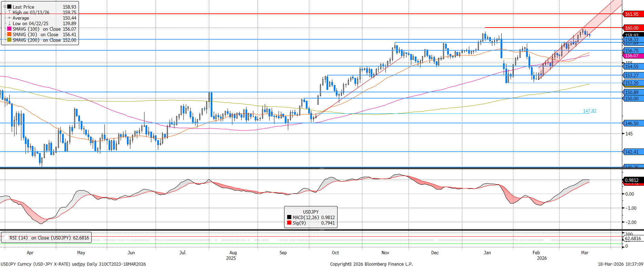Select the Average marker icon in legend
Viewport: 644px width, 267px height.
pyautogui.click(x=9, y=18)
